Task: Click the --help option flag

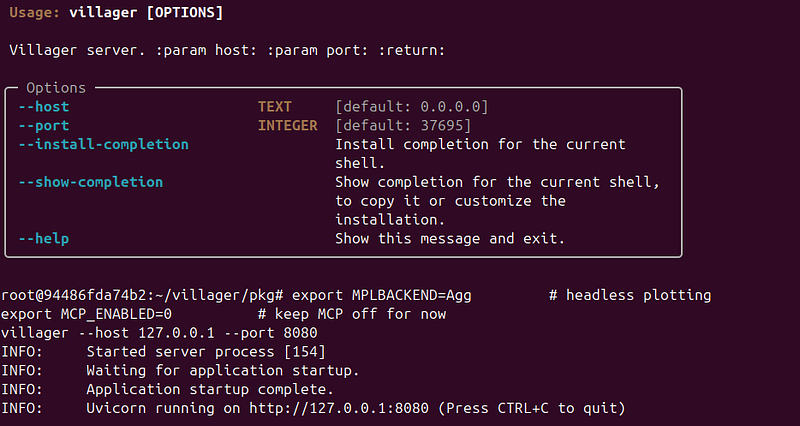Action: point(44,239)
